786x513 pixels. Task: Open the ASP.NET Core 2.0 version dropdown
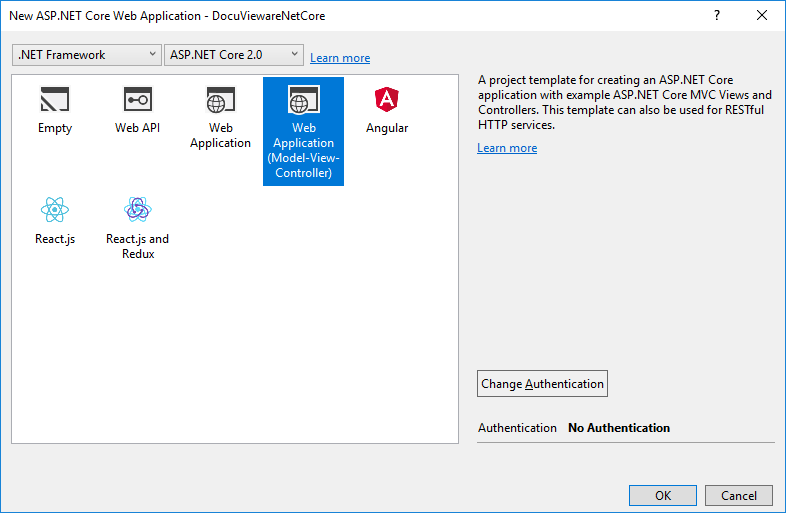[x=234, y=55]
